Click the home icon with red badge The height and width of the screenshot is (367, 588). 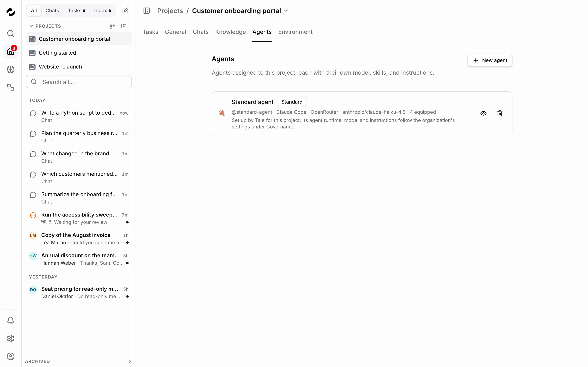(x=10, y=51)
